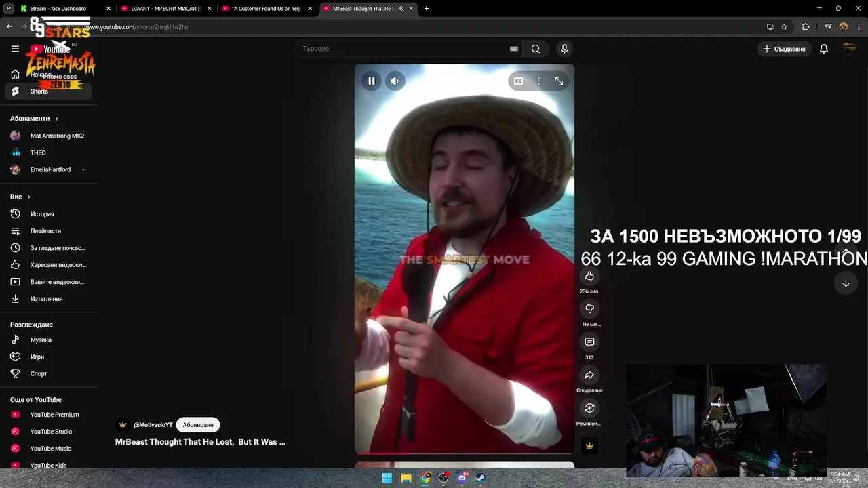Image resolution: width=868 pixels, height=488 pixels.
Task: Open Windows Start menu
Action: (387, 478)
